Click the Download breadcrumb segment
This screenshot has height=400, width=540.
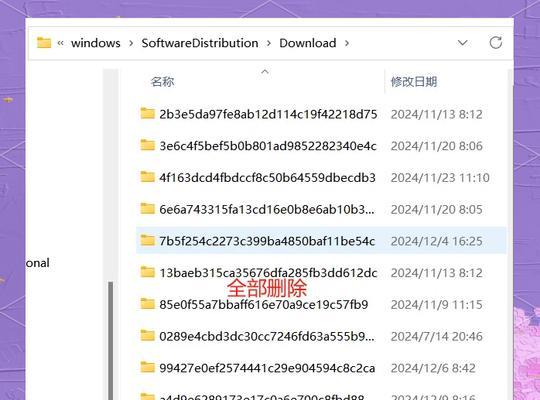(x=308, y=43)
